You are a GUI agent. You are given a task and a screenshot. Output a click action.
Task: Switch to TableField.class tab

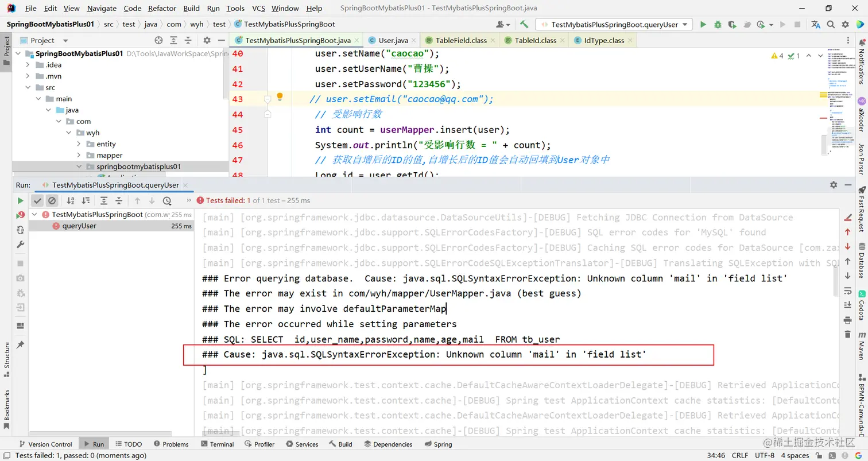461,40
